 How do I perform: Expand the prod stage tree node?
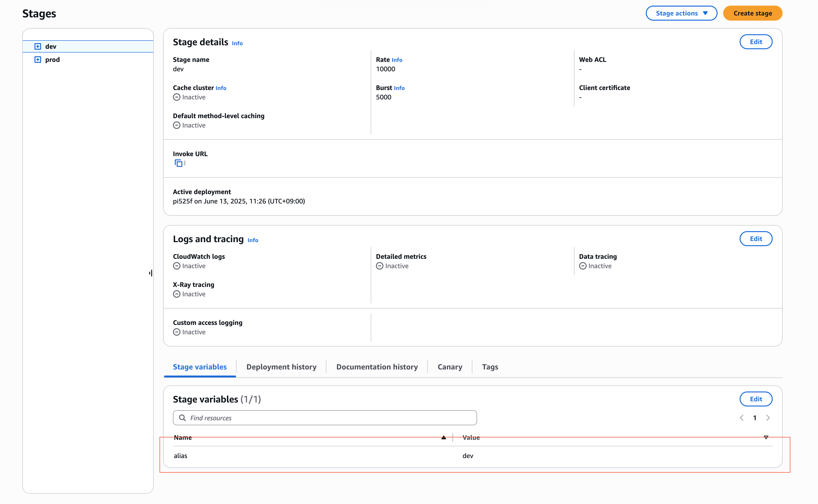38,60
